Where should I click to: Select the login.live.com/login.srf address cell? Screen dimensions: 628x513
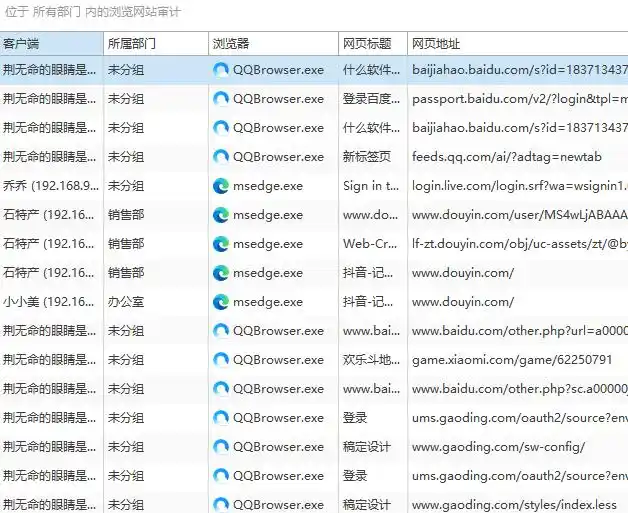(x=519, y=186)
